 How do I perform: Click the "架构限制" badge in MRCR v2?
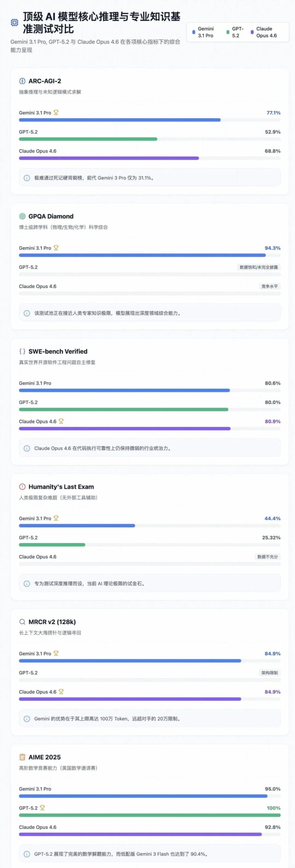(269, 673)
